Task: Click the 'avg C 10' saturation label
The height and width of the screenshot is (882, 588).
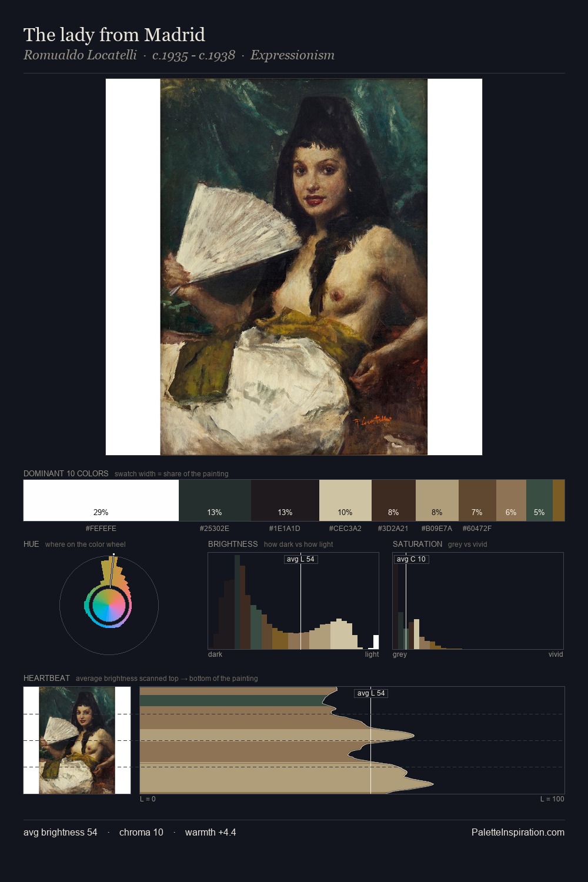Action: pyautogui.click(x=411, y=559)
